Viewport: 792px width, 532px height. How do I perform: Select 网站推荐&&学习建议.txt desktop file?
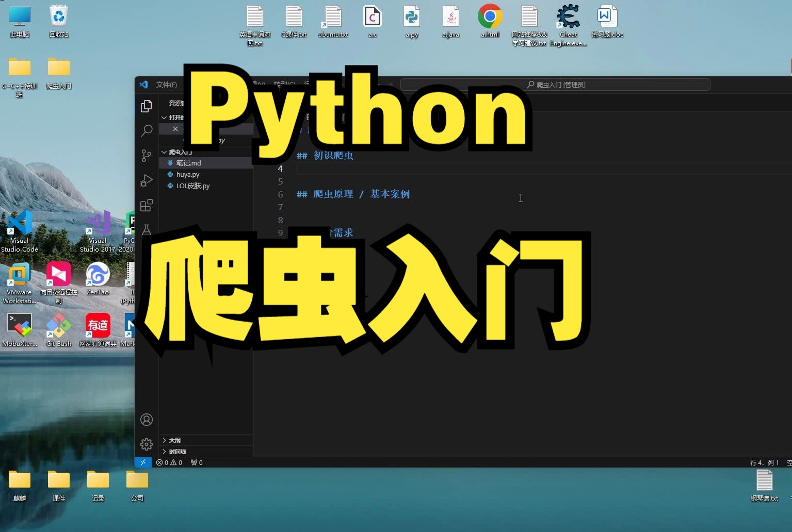529,26
